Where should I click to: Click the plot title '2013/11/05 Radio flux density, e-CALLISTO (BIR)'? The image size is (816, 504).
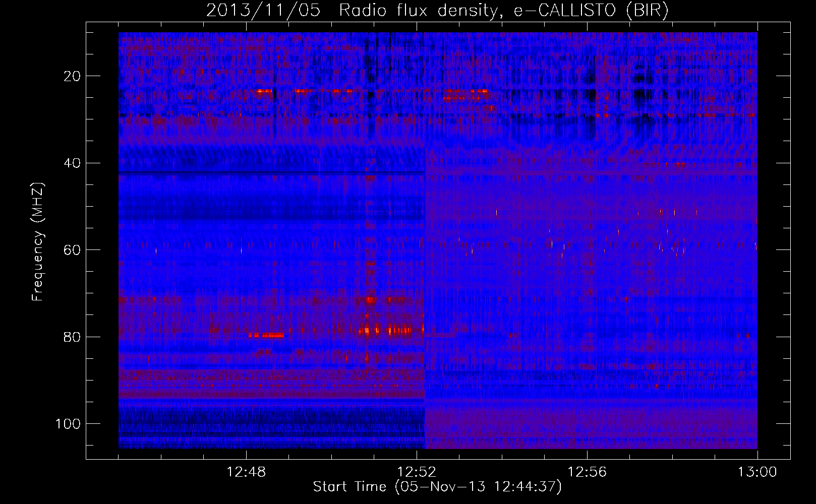tap(437, 11)
